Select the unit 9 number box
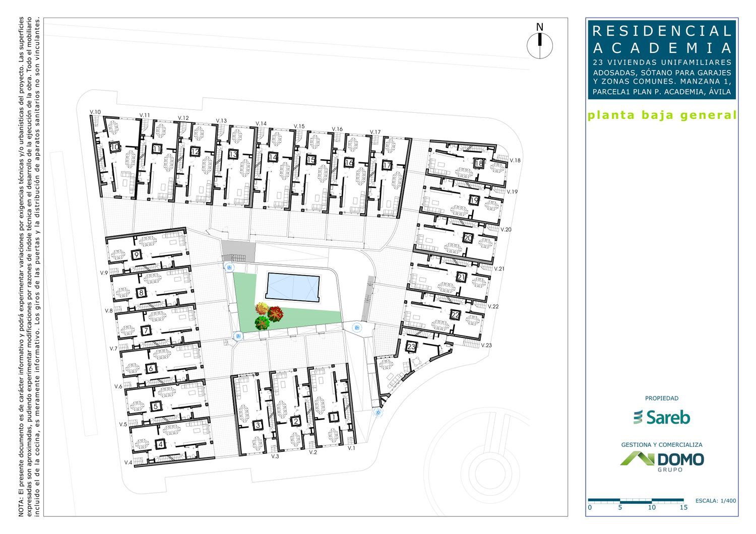Viewport: 756px width, 534px height. tap(136, 255)
